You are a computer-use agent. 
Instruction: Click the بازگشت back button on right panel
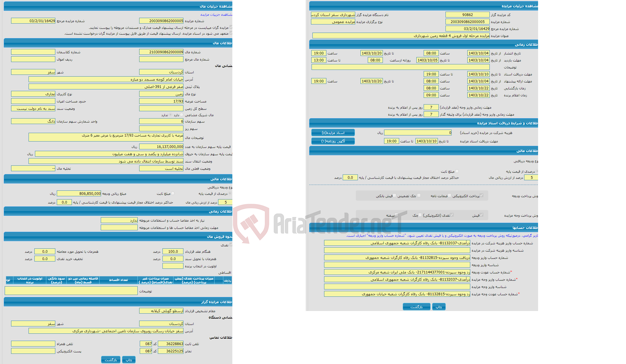click(415, 306)
